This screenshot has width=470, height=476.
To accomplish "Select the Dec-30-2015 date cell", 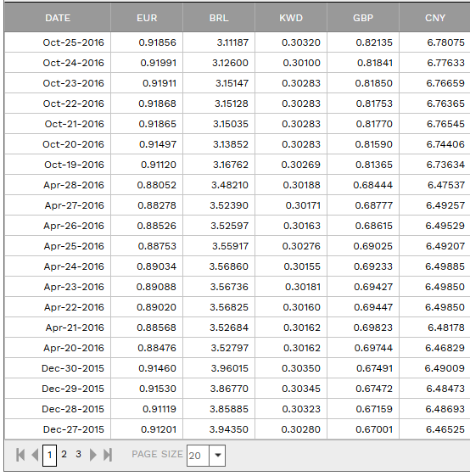I will pos(58,367).
